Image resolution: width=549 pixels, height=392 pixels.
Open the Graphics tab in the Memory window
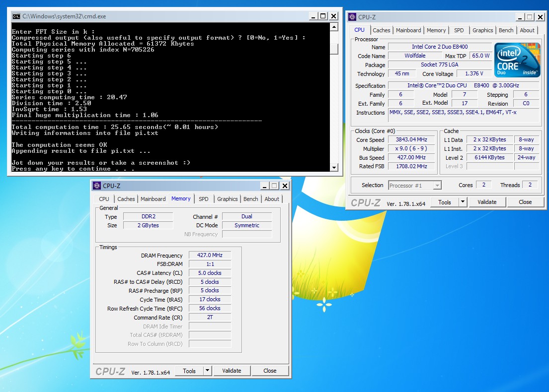coord(227,199)
